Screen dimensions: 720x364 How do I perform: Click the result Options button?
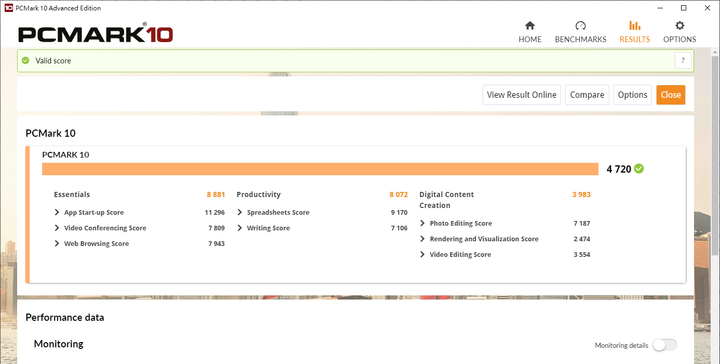[632, 95]
